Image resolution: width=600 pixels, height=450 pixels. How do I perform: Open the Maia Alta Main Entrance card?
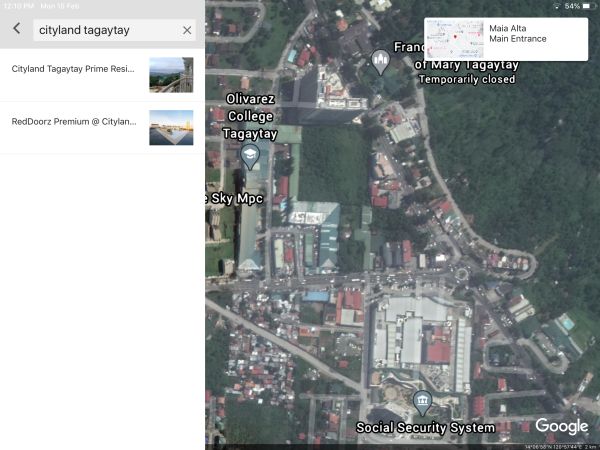[506, 39]
